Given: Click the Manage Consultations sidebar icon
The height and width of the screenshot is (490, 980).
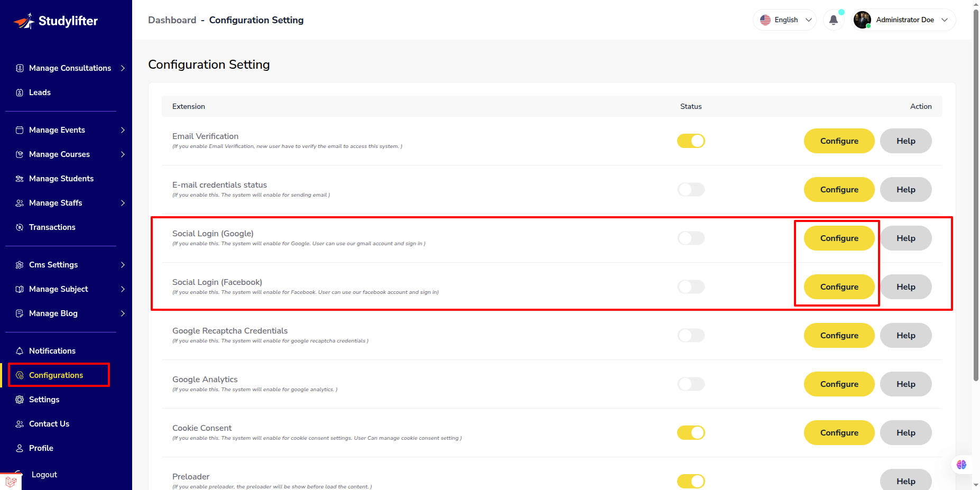Looking at the screenshot, I should coord(20,68).
